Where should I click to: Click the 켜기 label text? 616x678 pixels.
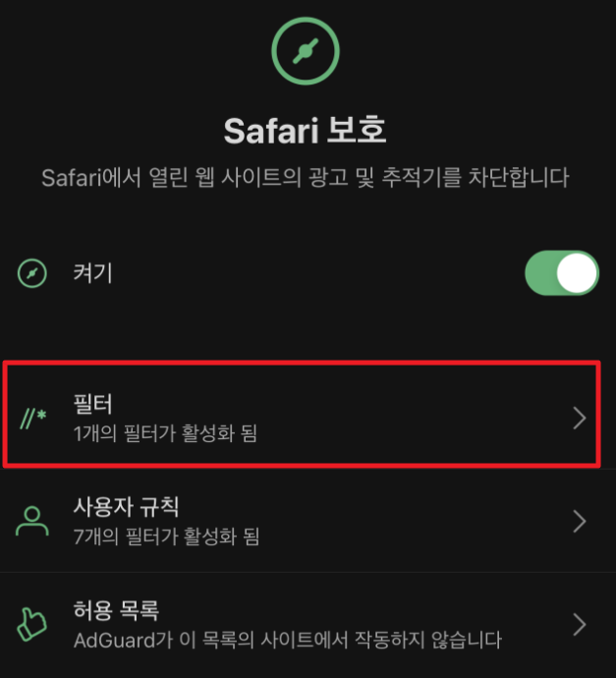pyautogui.click(x=92, y=273)
